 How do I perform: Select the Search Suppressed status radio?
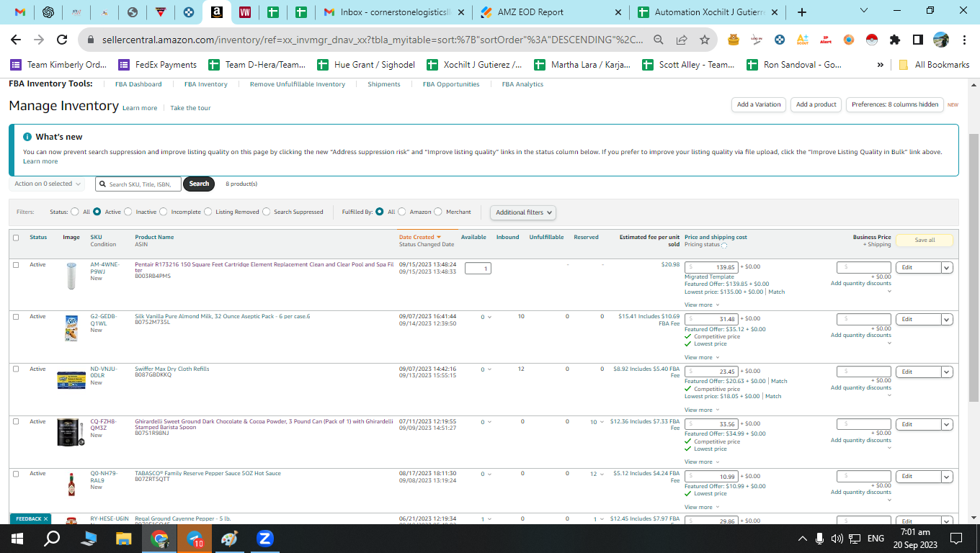tap(267, 212)
